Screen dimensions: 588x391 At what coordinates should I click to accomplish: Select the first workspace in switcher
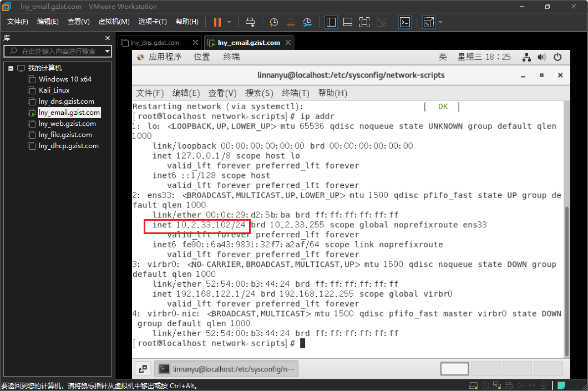(x=454, y=369)
